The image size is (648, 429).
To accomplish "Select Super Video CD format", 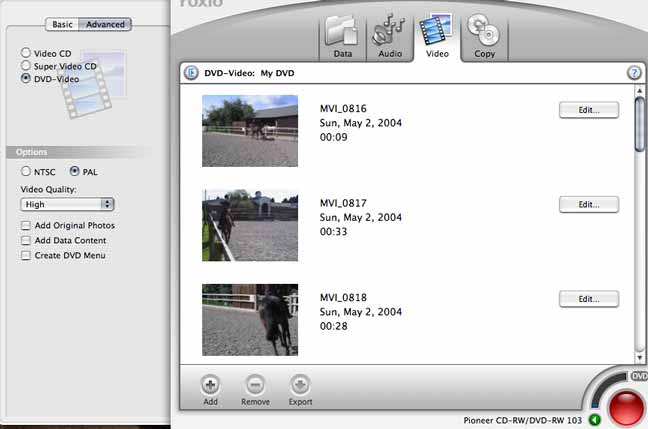I will pyautogui.click(x=26, y=65).
